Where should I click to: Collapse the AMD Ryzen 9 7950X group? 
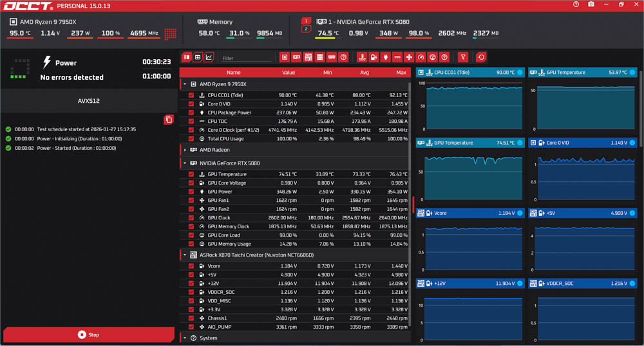point(185,84)
